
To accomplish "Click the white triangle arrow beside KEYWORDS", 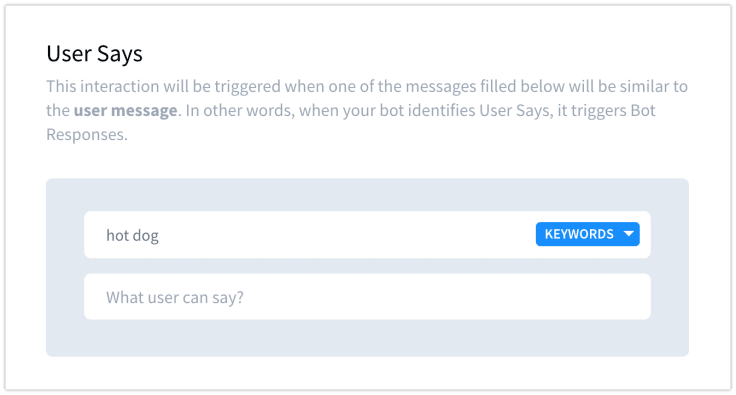I will tap(629, 234).
